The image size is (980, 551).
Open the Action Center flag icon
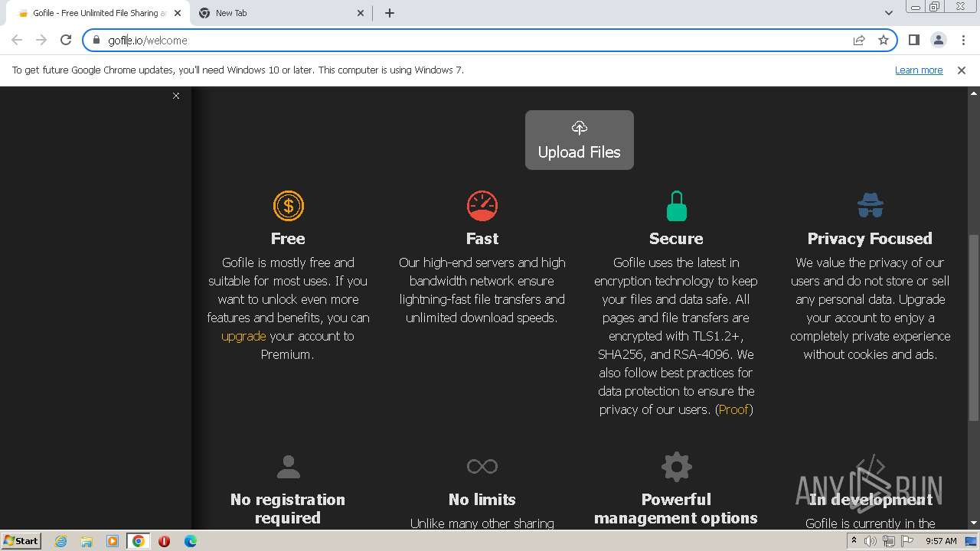pyautogui.click(x=906, y=541)
